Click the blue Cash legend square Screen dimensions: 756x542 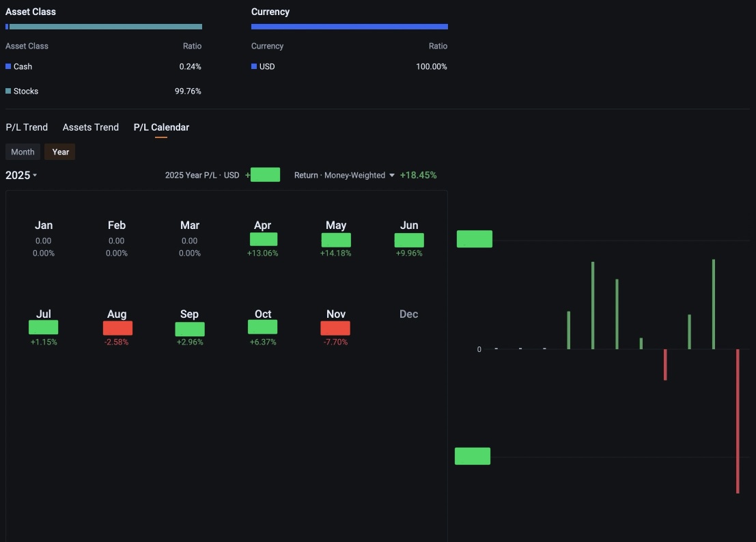tap(8, 66)
